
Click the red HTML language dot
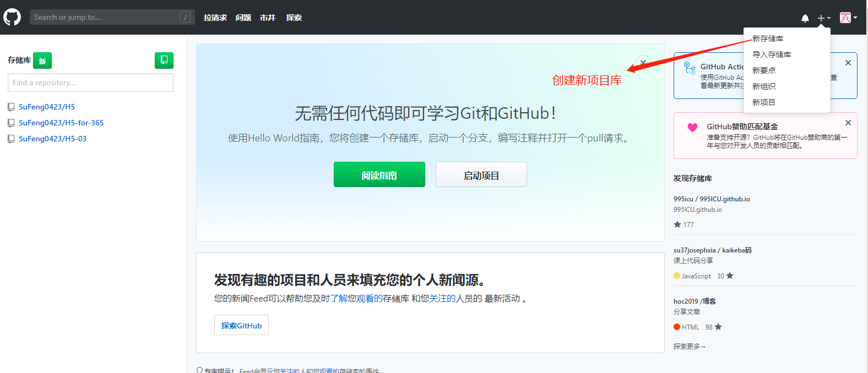[677, 327]
